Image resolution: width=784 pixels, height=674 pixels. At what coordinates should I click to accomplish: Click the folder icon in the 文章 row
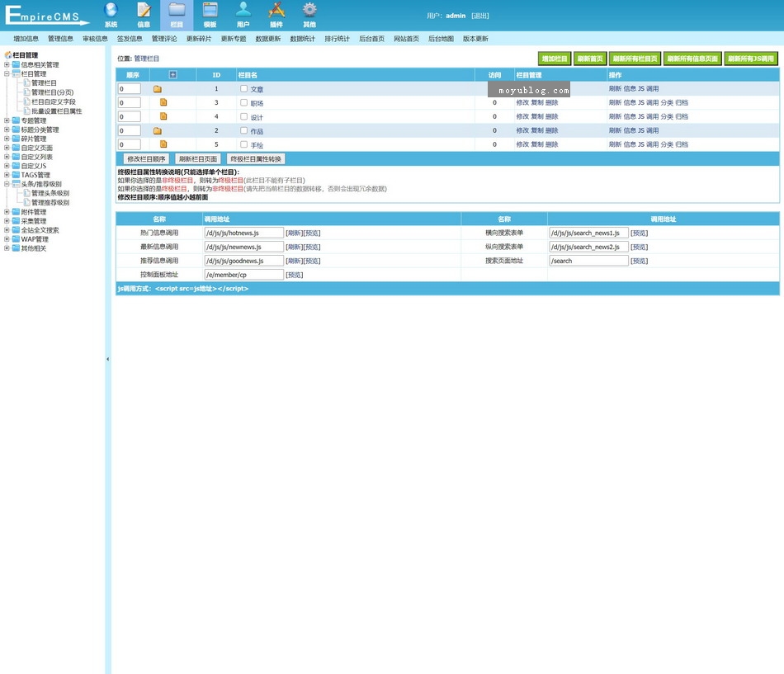pos(158,89)
